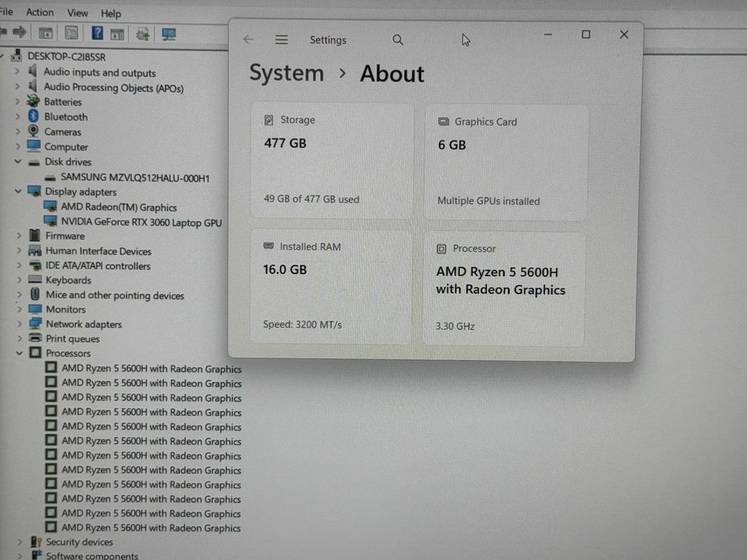
Task: Click the Storage card icon
Action: coord(269,120)
